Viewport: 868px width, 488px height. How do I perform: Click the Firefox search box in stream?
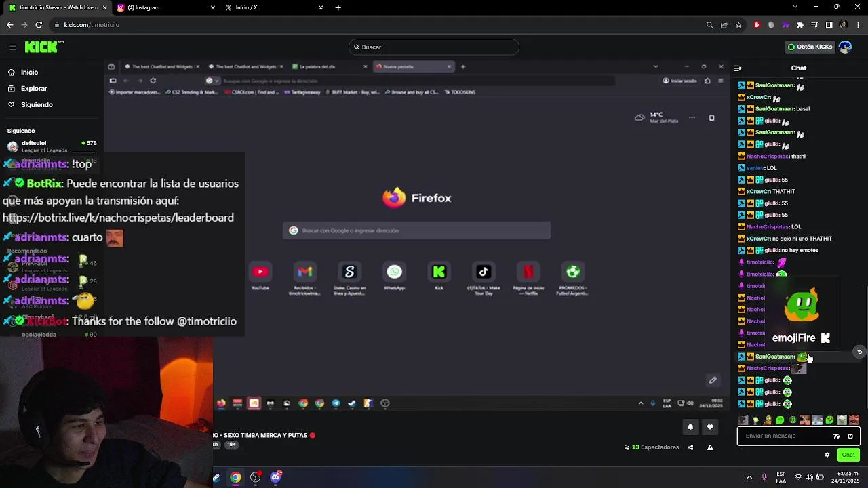click(x=416, y=230)
